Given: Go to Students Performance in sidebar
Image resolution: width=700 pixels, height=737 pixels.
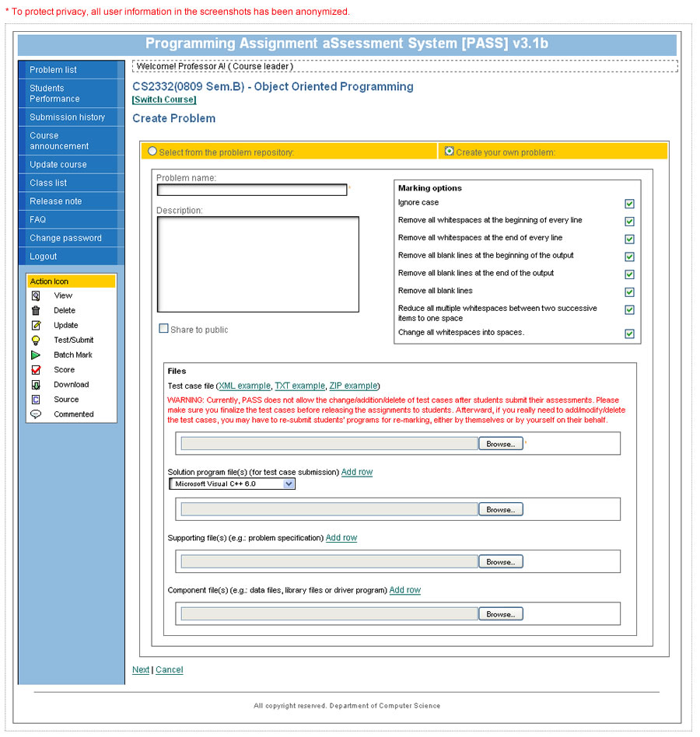Looking at the screenshot, I should coord(54,93).
